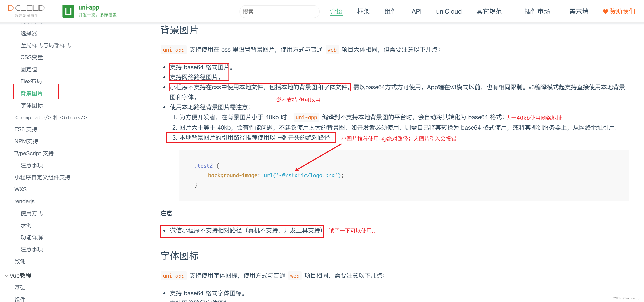This screenshot has height=302, width=644.
Task: Open renderjs sidebar entry
Action: 24,201
